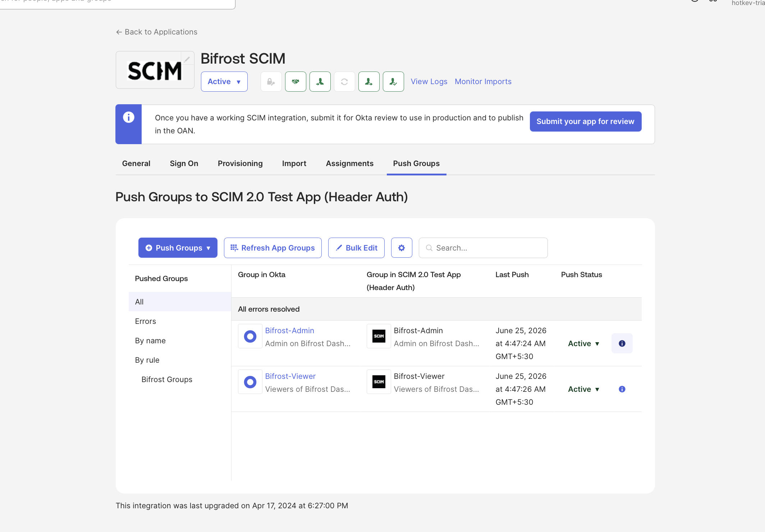The height and width of the screenshot is (532, 765).
Task: Click the info icon for Bifrost-Admin
Action: 622,344
